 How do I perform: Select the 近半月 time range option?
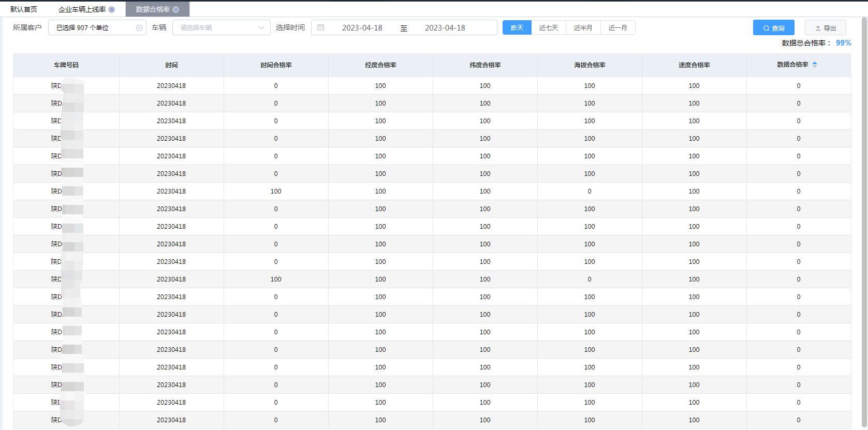[583, 28]
